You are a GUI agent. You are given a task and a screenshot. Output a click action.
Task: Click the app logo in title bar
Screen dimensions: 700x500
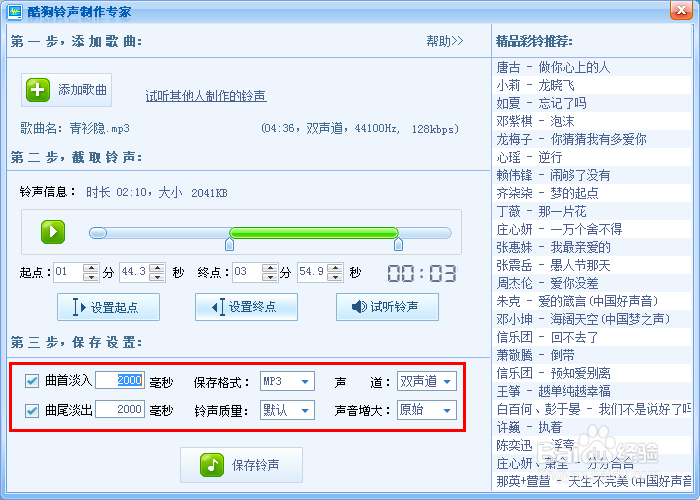15,11
